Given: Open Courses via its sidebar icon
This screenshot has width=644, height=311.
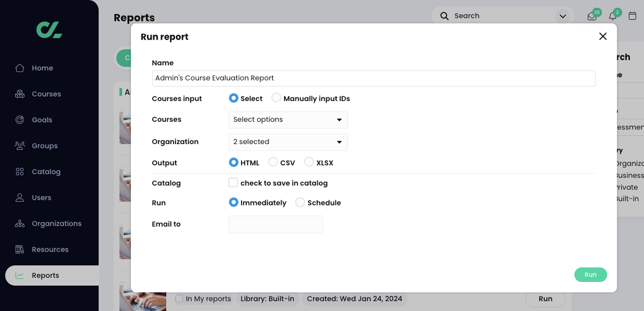Looking at the screenshot, I should click(x=20, y=94).
